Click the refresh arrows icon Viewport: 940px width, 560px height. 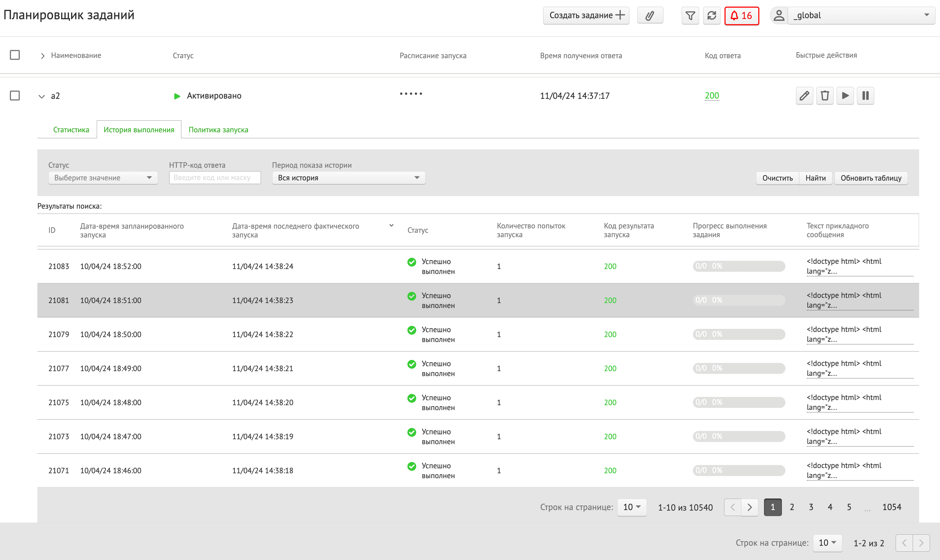click(x=711, y=15)
